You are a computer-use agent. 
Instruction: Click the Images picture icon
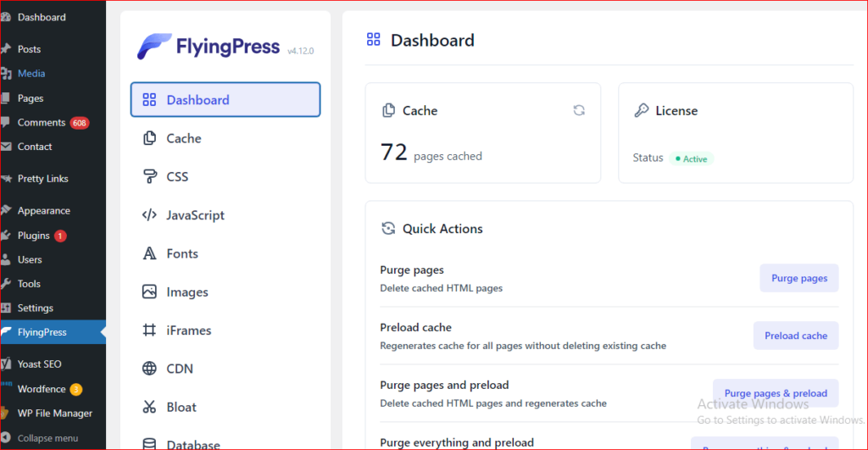[x=149, y=292]
